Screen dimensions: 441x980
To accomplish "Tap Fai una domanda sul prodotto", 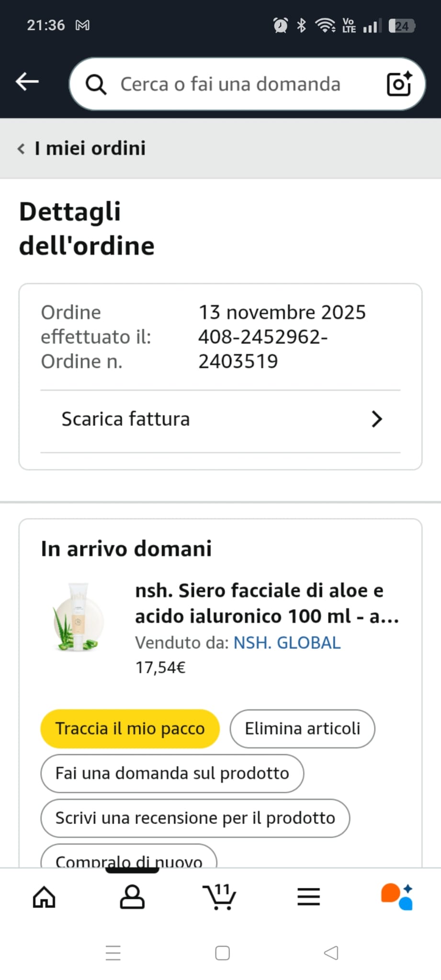I will coord(172,773).
